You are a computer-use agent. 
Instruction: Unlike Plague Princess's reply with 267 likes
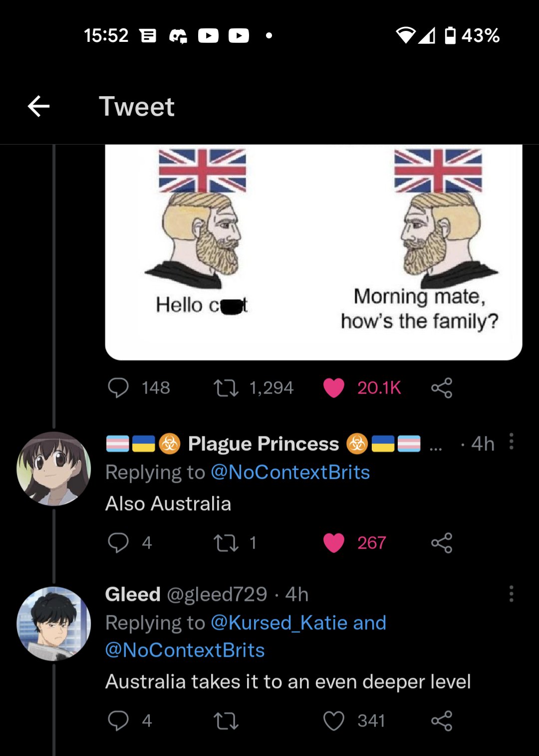(x=333, y=543)
